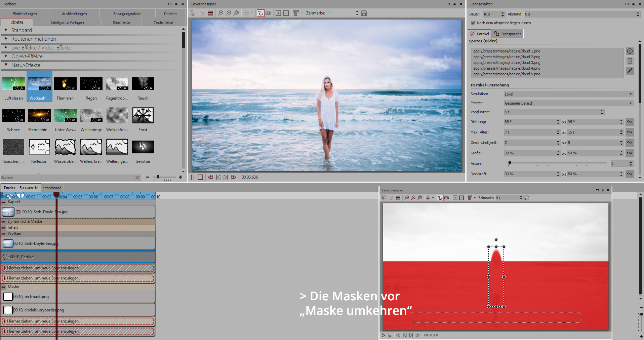The height and width of the screenshot is (340, 644).
Task: Open the Texteffekte toolbox tab
Action: pos(163,23)
